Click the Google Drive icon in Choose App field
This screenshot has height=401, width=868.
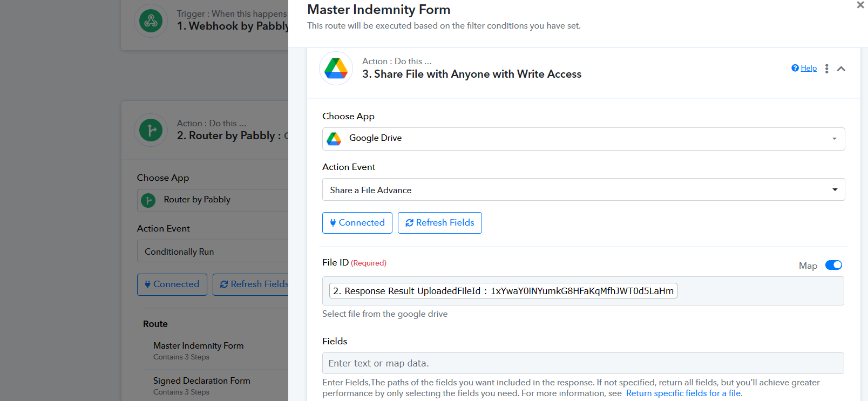[x=334, y=139]
